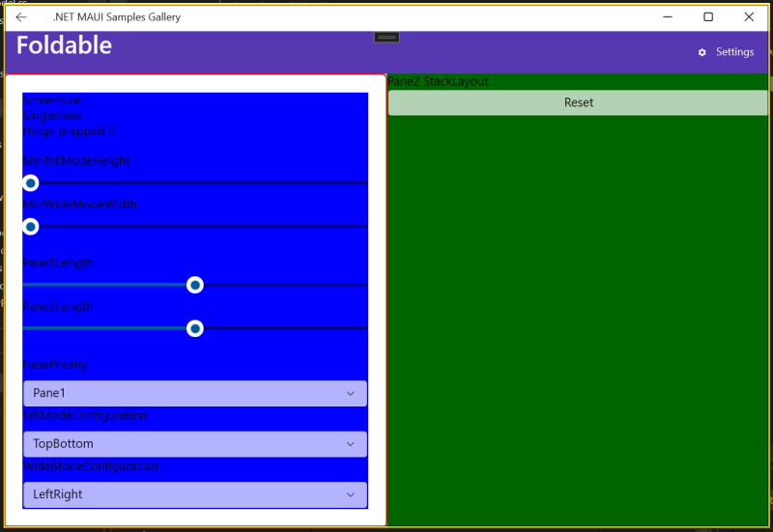Click the Pane2 StackLayout label
This screenshot has width=773, height=532.
pyautogui.click(x=438, y=82)
